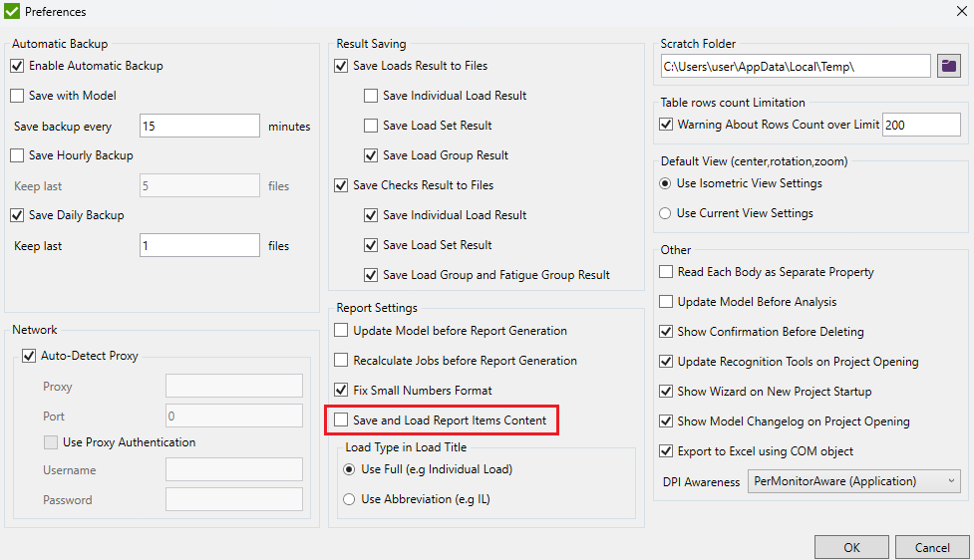Disable Enable Automatic Backup checkbox
This screenshot has width=974, height=560.
pos(17,66)
